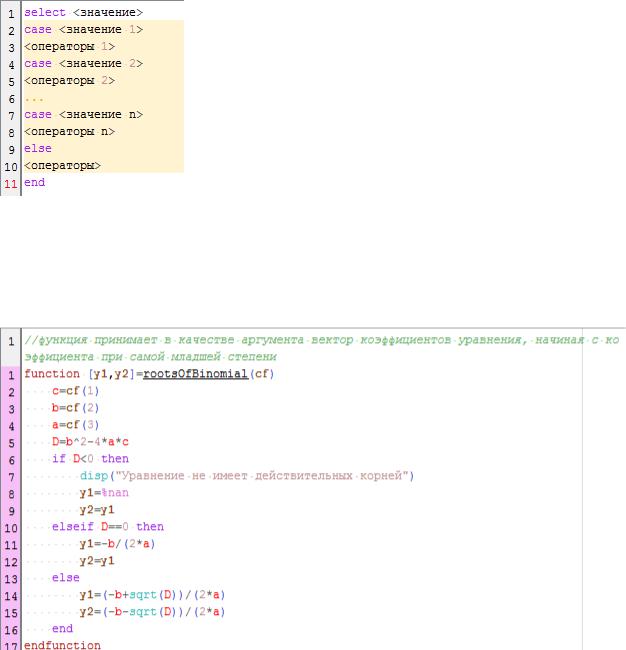Click the '<операторы 2>' line
This screenshot has height=650, width=626.
[69, 81]
